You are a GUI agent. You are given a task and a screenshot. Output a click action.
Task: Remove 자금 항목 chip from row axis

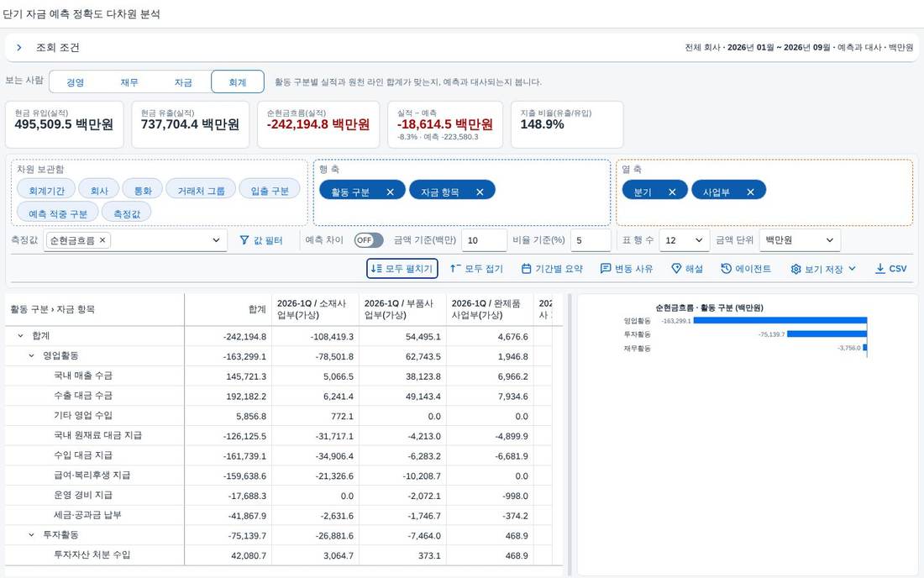[x=480, y=192]
